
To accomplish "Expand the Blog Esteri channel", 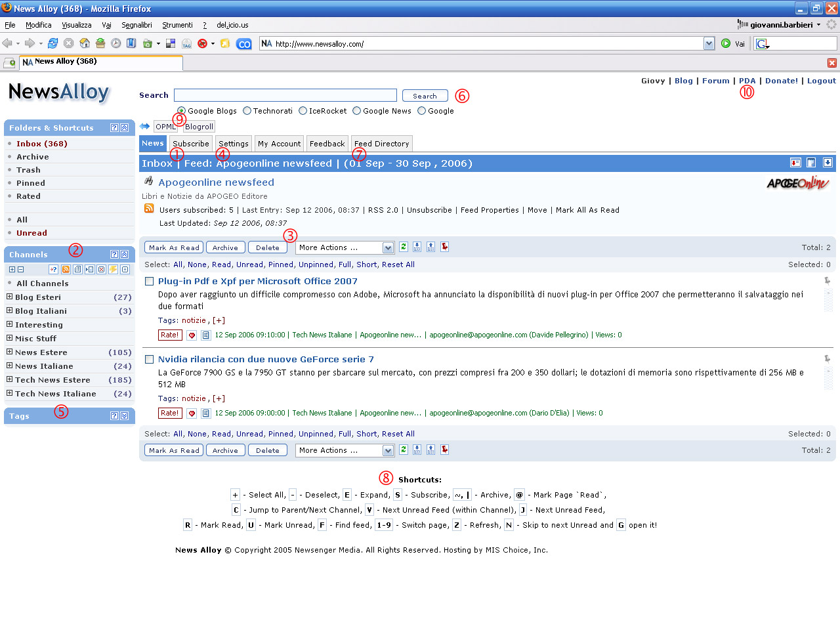I will pos(10,297).
